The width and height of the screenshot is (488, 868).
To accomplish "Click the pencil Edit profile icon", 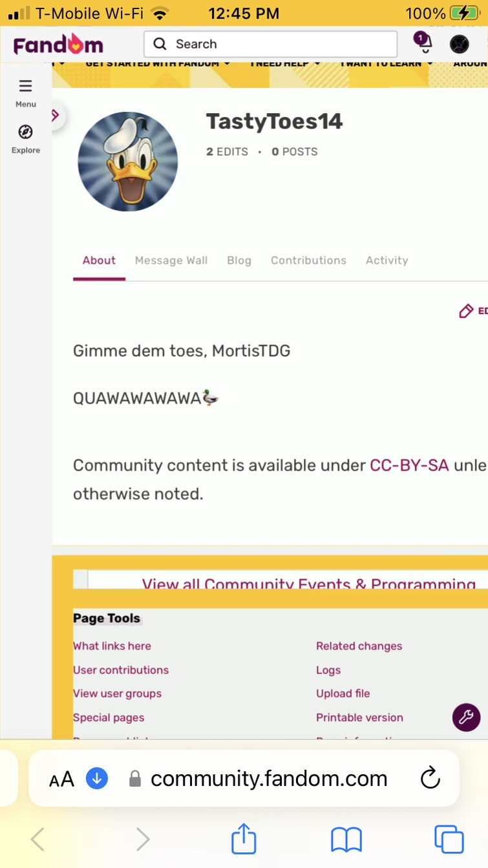I will point(466,312).
